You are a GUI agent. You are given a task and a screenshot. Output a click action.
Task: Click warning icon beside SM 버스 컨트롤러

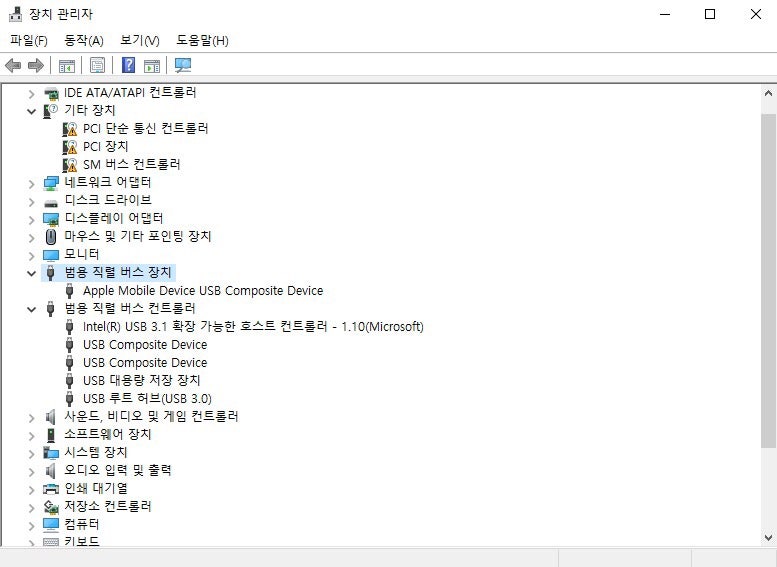pos(70,165)
